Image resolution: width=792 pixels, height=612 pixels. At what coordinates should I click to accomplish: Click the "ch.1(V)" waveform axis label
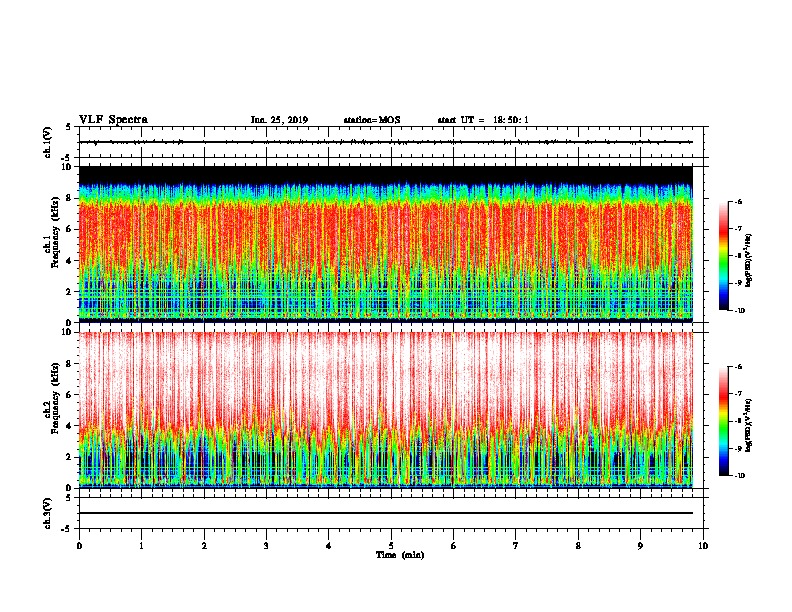[48, 142]
